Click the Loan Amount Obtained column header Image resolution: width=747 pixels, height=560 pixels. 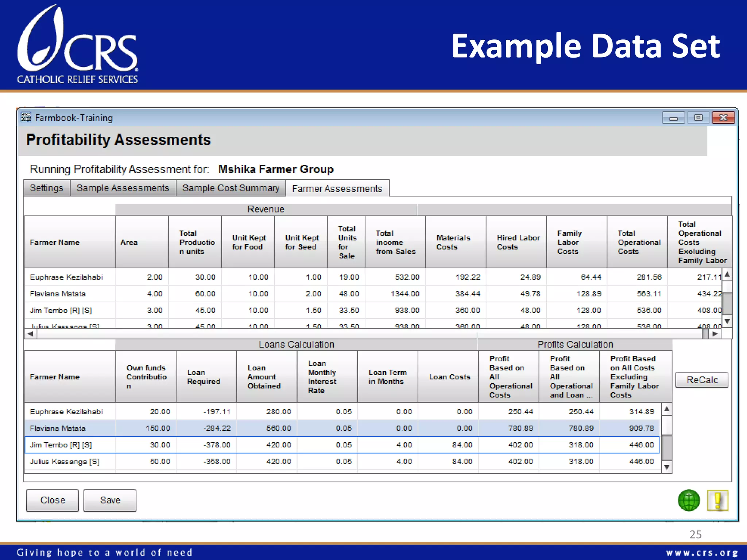pos(267,377)
